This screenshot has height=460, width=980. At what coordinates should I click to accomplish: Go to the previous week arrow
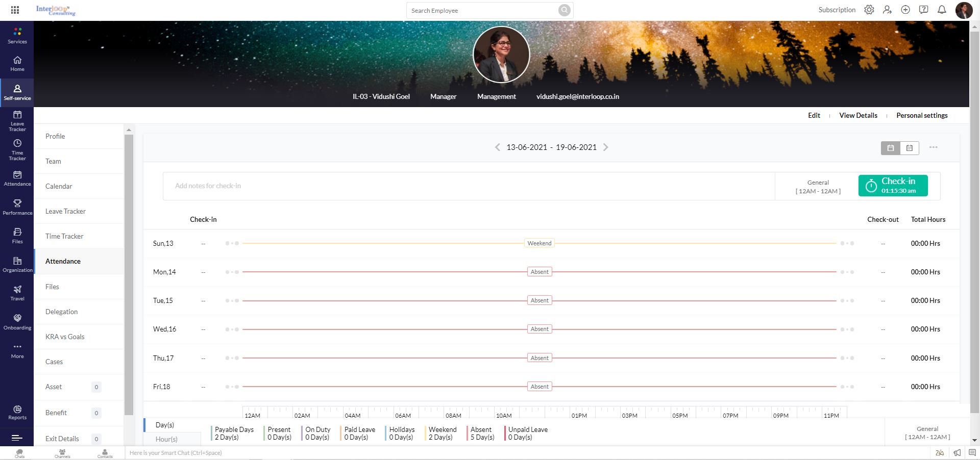[497, 147]
